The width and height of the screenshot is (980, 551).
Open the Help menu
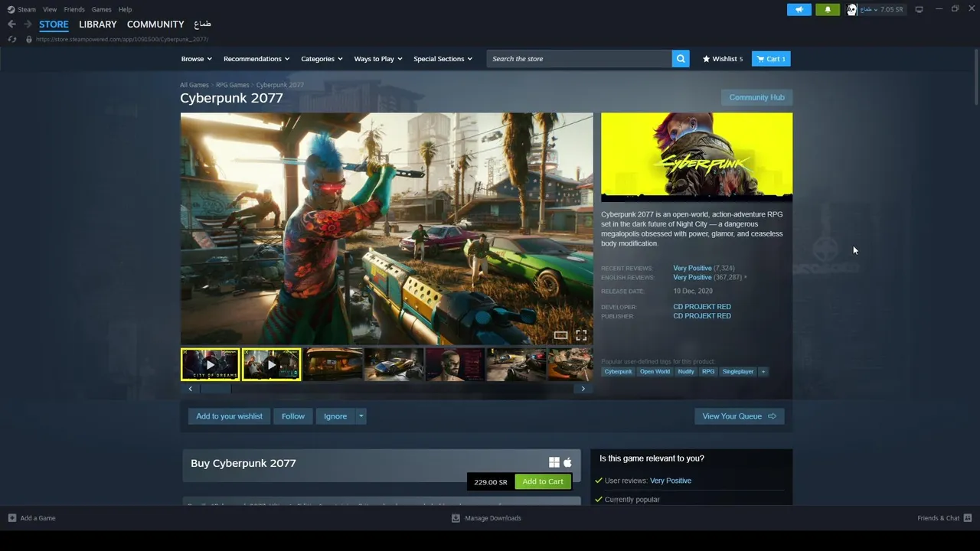(x=125, y=9)
